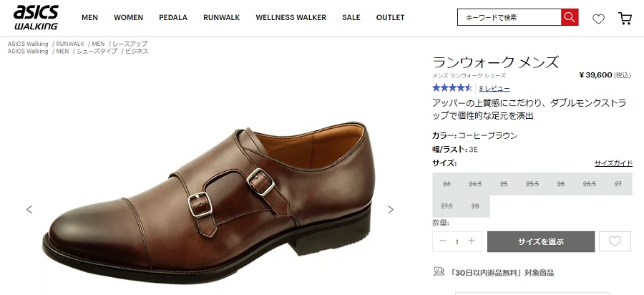The image size is (644, 295).
Task: Open the shopping cart icon
Action: pyautogui.click(x=625, y=19)
